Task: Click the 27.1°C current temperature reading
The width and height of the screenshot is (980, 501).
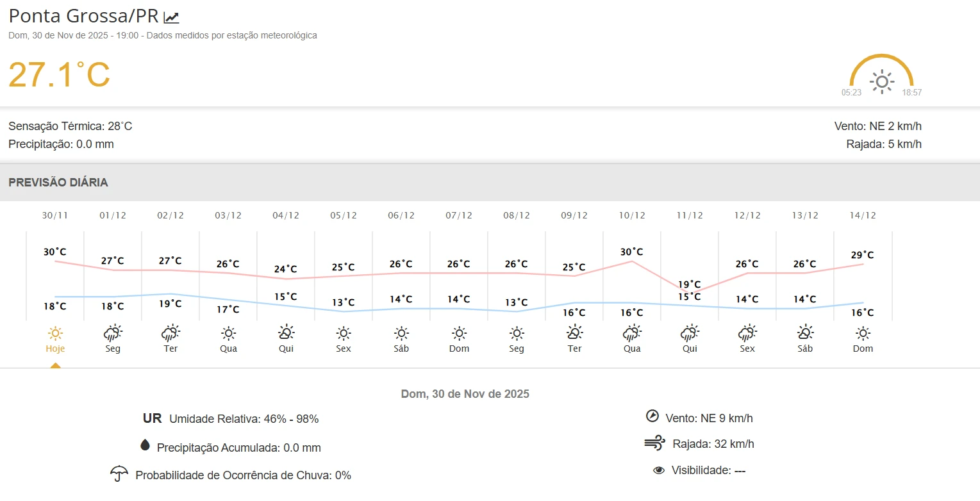Action: 59,74
